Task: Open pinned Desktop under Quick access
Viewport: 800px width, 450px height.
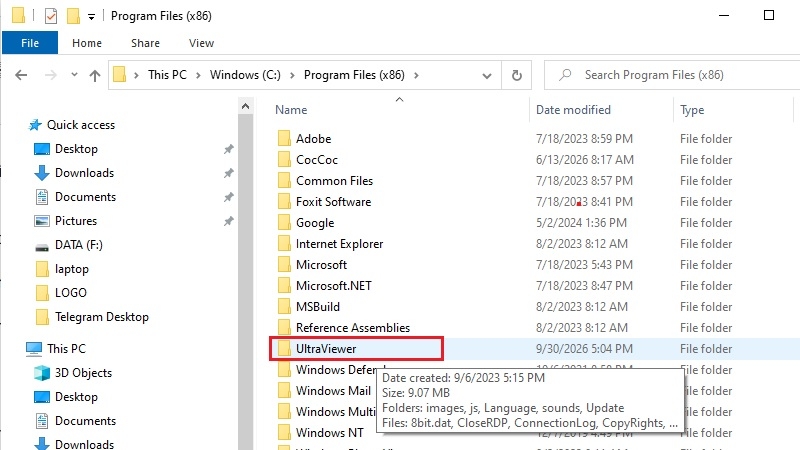Action: tap(76, 149)
